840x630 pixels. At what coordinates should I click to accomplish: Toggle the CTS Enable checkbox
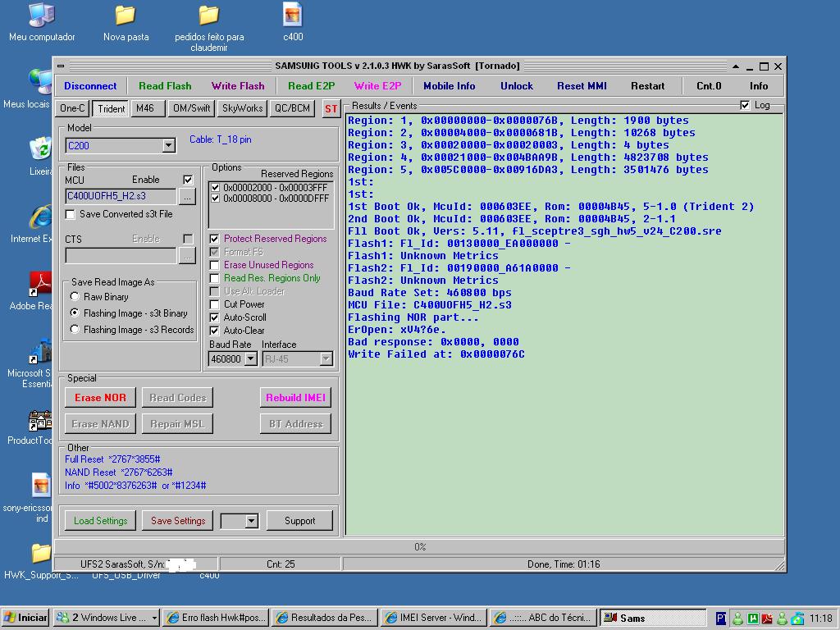[x=188, y=239]
